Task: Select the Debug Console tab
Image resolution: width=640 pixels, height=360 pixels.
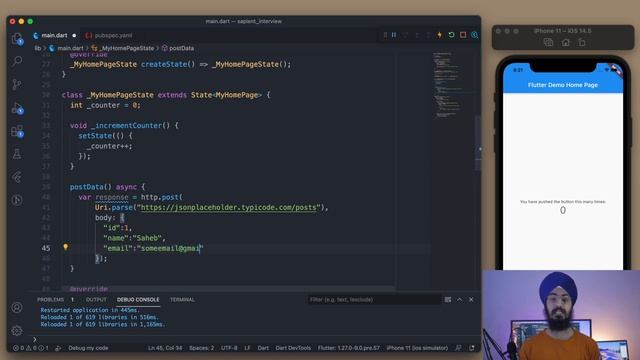Action: pos(138,300)
